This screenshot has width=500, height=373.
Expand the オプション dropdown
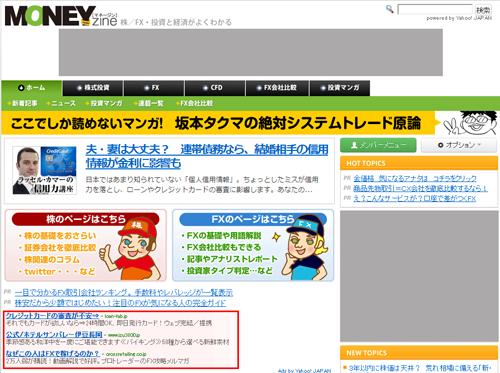(x=459, y=145)
